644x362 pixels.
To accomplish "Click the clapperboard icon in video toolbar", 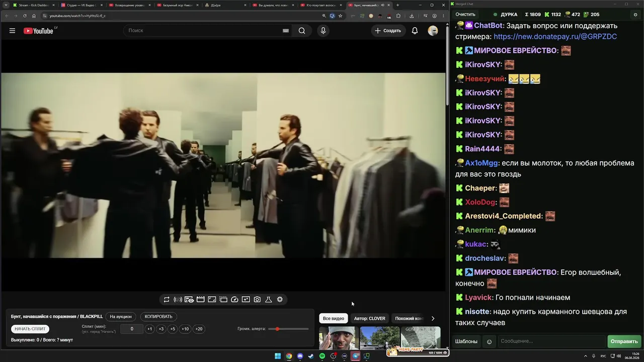I will click(200, 300).
